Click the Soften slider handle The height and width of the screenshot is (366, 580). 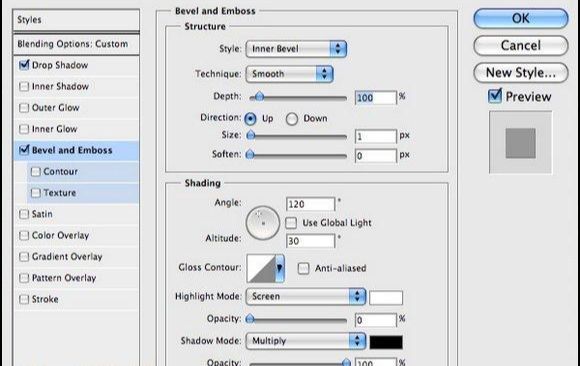pyautogui.click(x=250, y=154)
